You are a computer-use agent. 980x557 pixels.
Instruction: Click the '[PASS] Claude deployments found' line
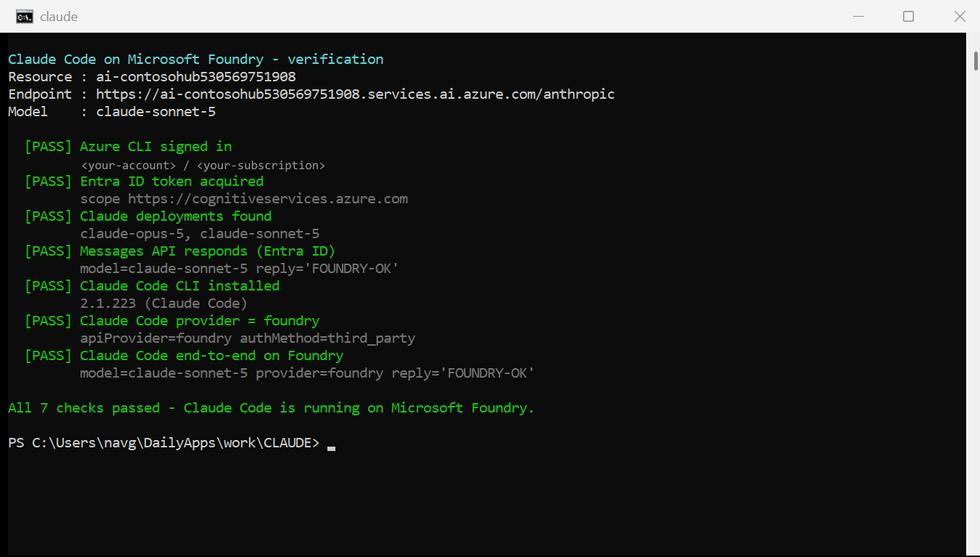pos(148,216)
